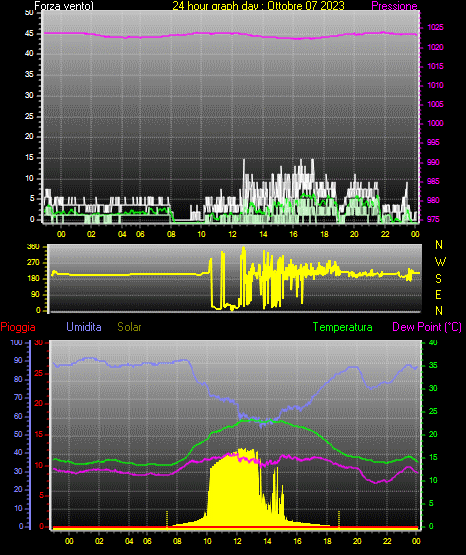Click '30' on the green temperature axis

[433, 388]
